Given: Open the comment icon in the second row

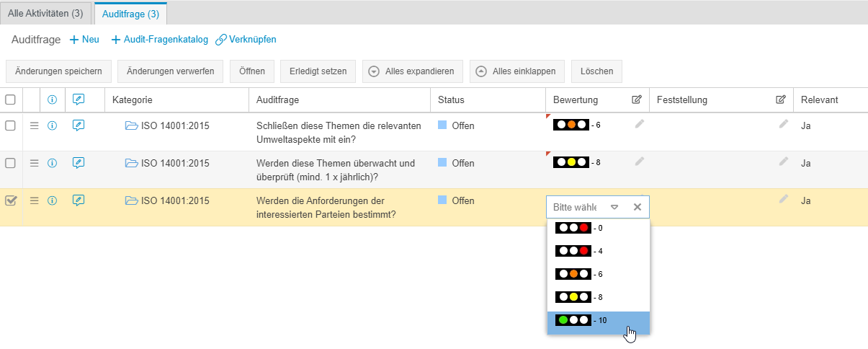Looking at the screenshot, I should pos(79,163).
